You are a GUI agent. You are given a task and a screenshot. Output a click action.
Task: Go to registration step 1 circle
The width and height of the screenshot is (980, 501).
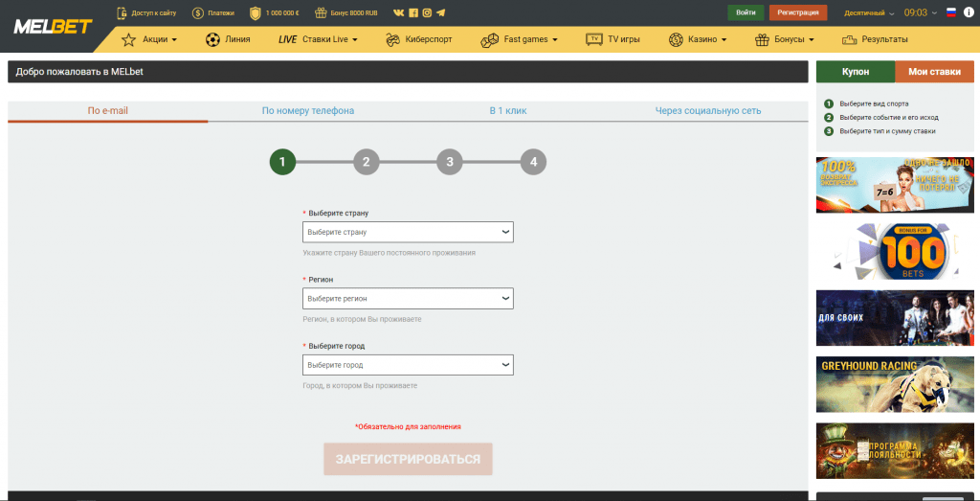pos(282,162)
